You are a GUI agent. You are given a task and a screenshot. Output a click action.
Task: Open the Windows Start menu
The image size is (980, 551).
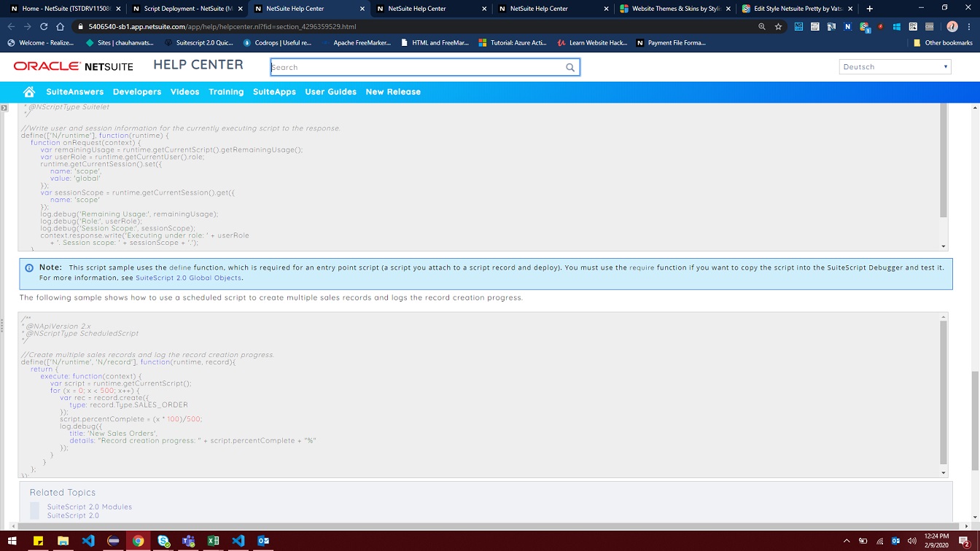14,541
